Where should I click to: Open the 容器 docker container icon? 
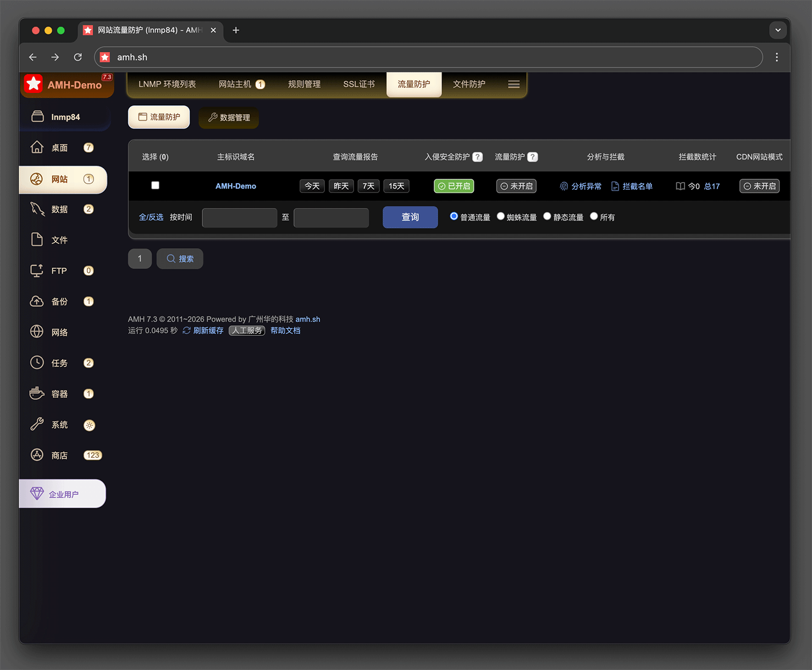[37, 393]
